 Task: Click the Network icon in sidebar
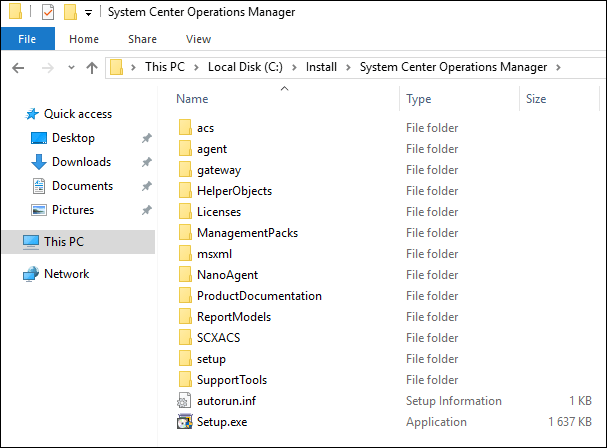click(31, 274)
